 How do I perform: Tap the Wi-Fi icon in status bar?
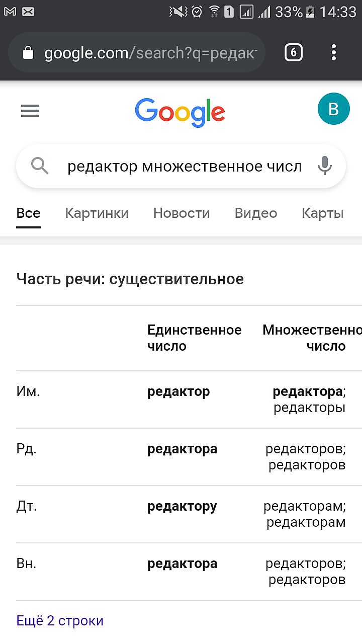point(214,12)
